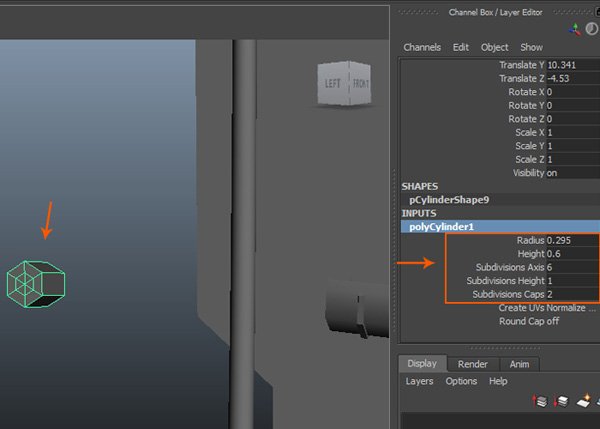
Task: Select the Translate Y channel label
Action: click(x=522, y=65)
